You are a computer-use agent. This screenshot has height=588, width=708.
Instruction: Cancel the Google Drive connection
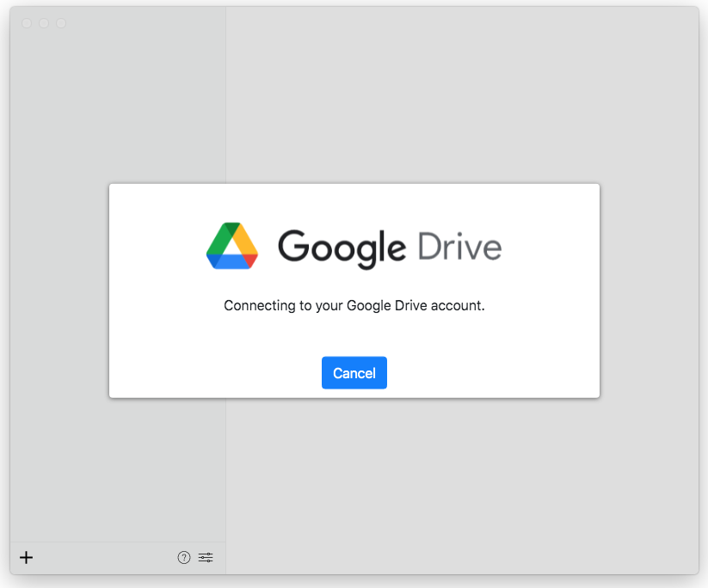(354, 373)
